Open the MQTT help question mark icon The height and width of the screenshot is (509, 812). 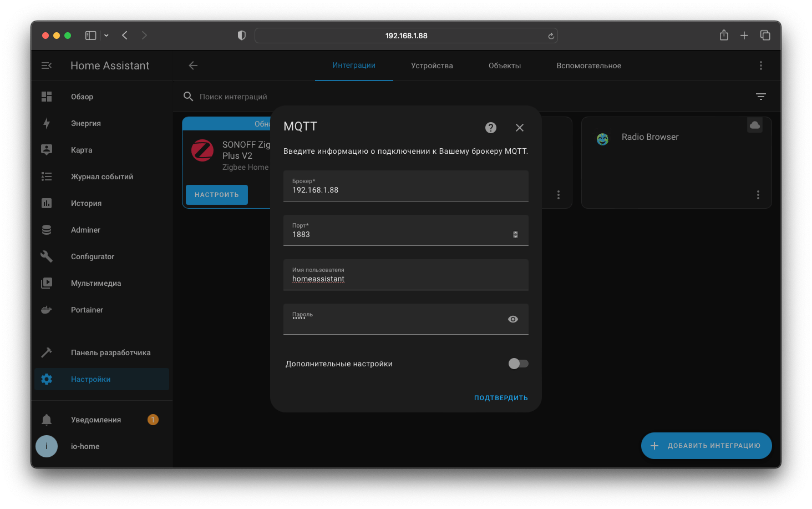[x=490, y=127]
